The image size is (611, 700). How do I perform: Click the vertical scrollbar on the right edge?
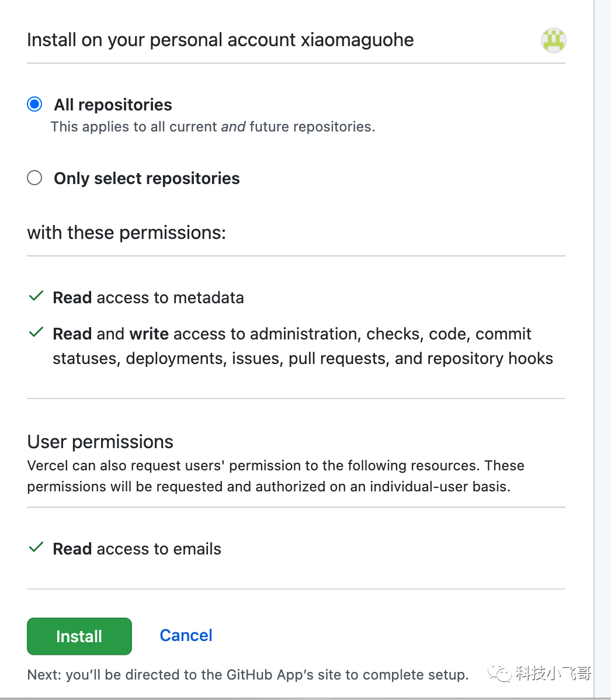pos(602,349)
